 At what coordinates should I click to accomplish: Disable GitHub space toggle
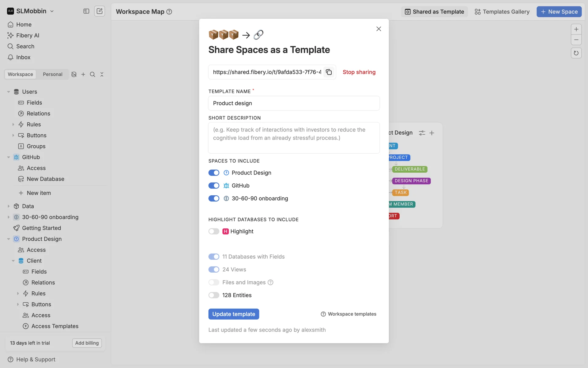coord(214,186)
